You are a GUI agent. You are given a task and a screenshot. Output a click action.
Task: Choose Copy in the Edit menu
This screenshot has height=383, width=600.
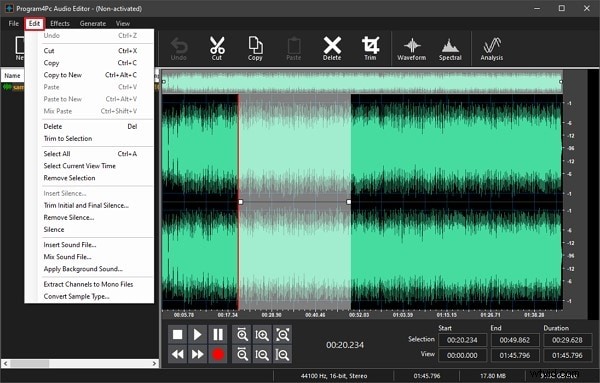[x=89, y=63]
